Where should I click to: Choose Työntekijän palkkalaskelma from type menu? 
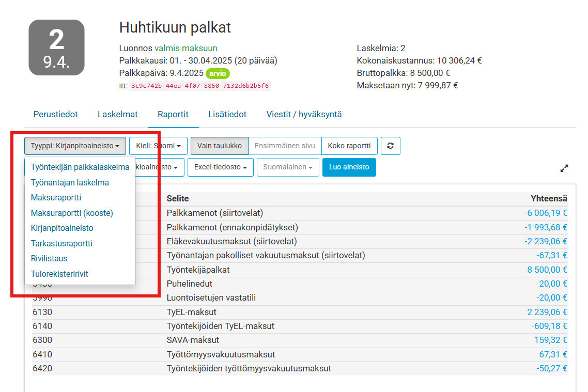(x=80, y=167)
